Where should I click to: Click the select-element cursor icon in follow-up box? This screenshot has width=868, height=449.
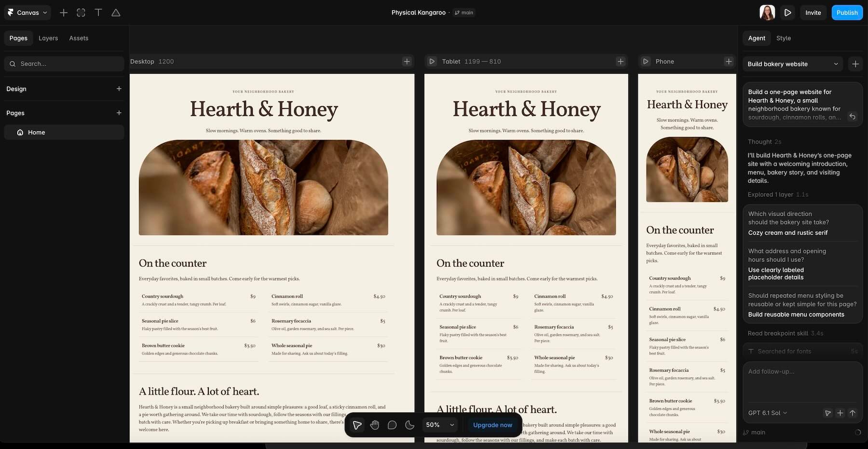tap(828, 413)
